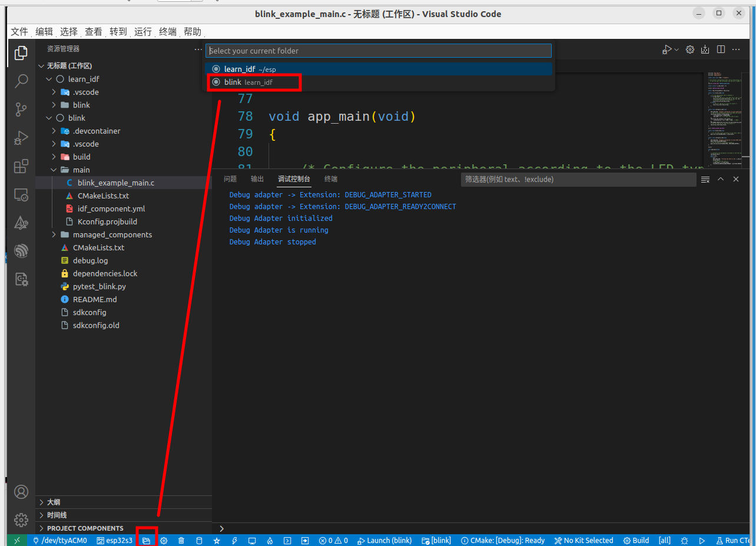The width and height of the screenshot is (756, 546).
Task: Click the remote window indicator in status bar
Action: click(17, 540)
